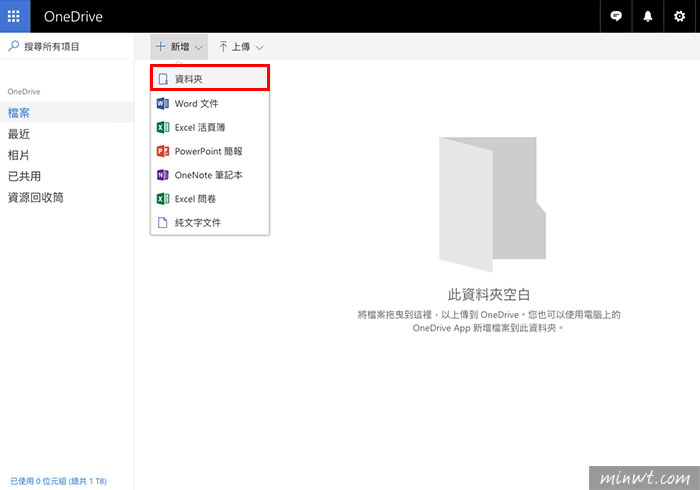Open the 上傳 dropdown
This screenshot has width=700, height=490.
pyautogui.click(x=241, y=47)
